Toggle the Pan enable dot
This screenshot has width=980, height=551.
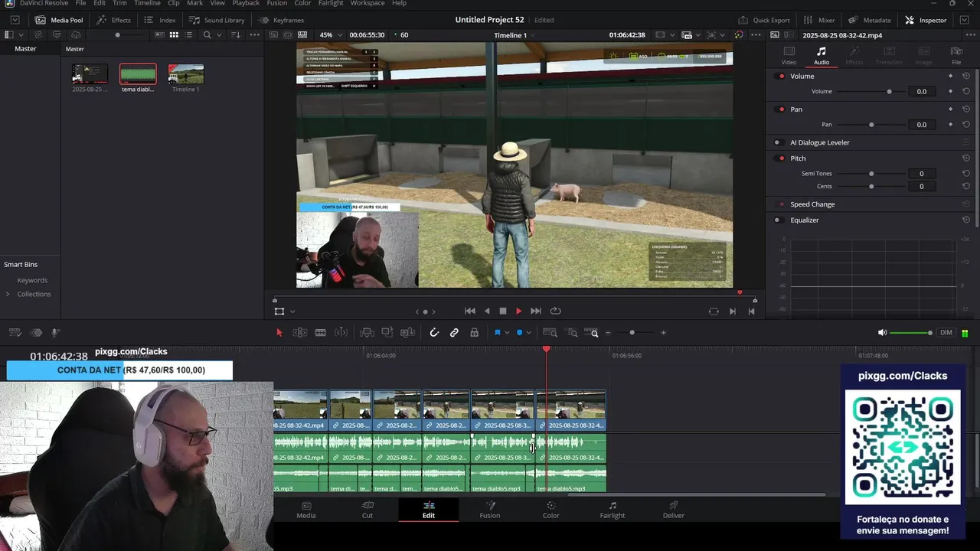tap(781, 109)
